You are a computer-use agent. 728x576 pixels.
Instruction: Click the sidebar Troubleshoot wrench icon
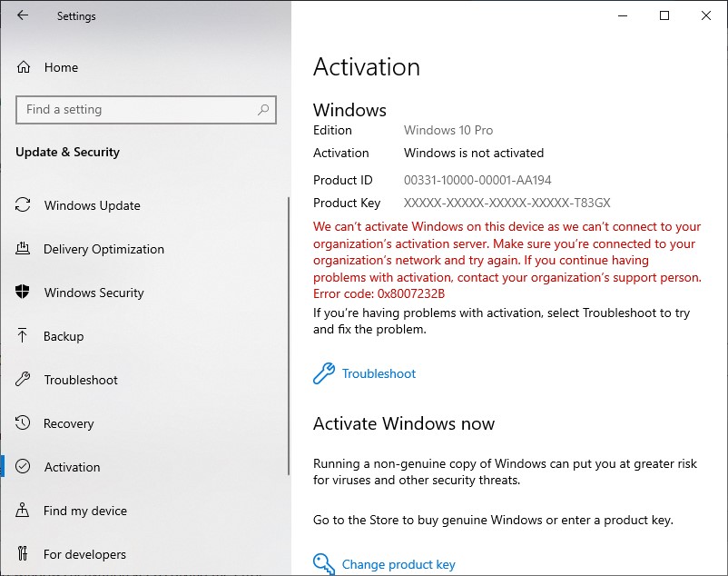click(23, 379)
